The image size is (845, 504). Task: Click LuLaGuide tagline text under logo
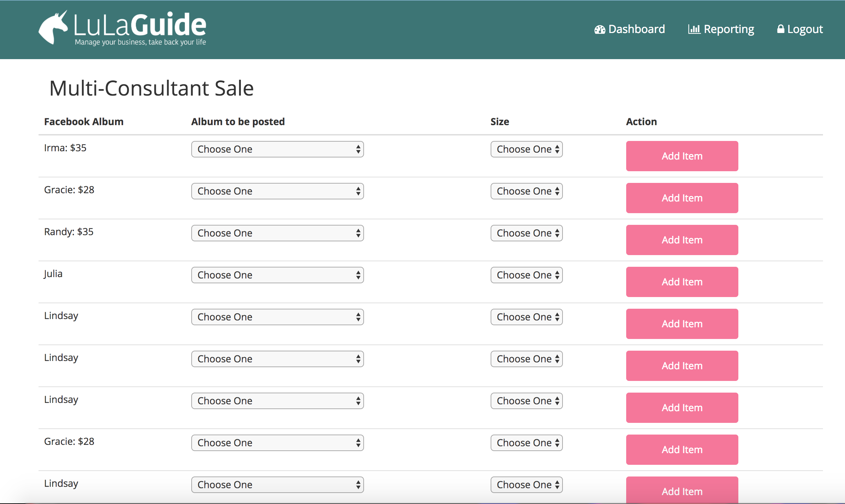140,42
